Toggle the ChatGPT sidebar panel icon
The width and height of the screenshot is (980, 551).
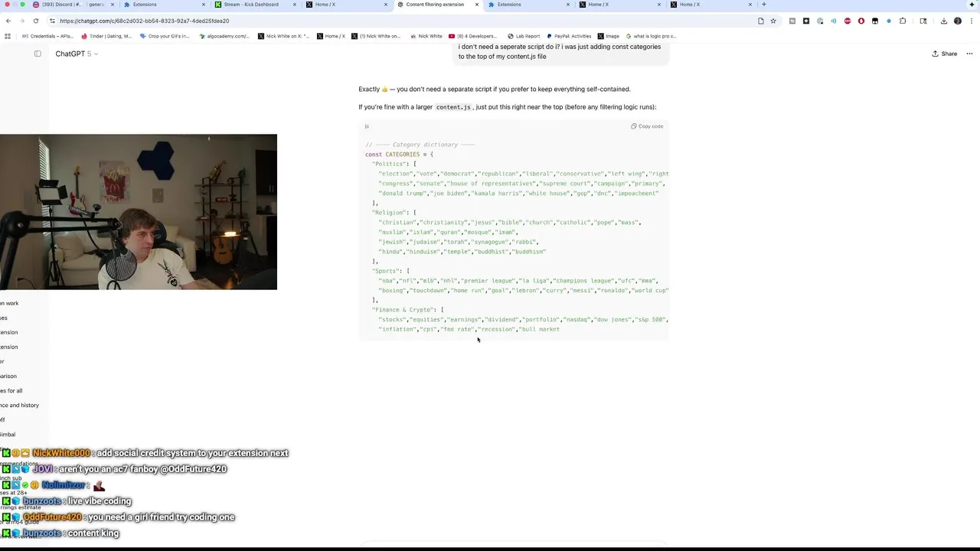tap(38, 54)
